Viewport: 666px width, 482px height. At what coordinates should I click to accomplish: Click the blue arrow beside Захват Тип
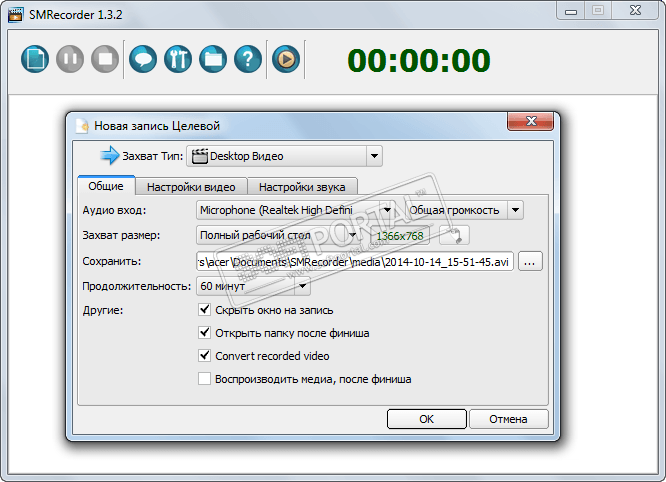[110, 155]
